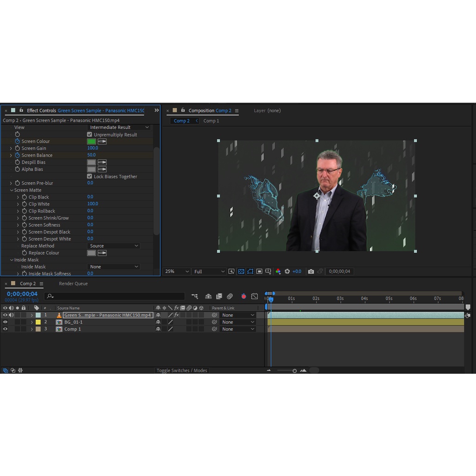Screen dimensions: 476x476
Task: Enable motion blur for timeline layers
Action: point(230,296)
